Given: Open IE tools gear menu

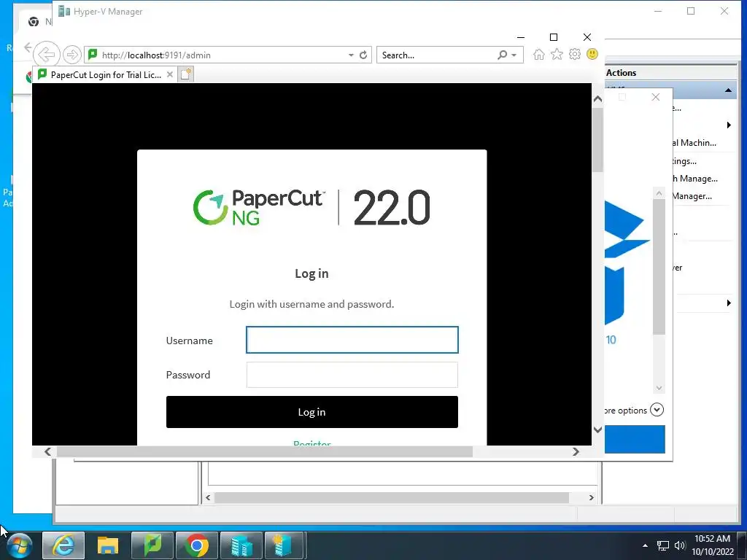Looking at the screenshot, I should click(575, 54).
